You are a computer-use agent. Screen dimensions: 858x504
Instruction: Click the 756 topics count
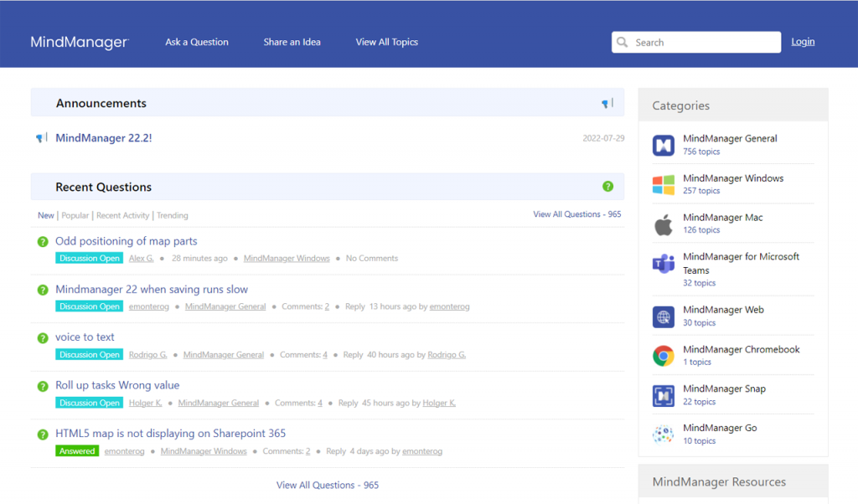(701, 152)
